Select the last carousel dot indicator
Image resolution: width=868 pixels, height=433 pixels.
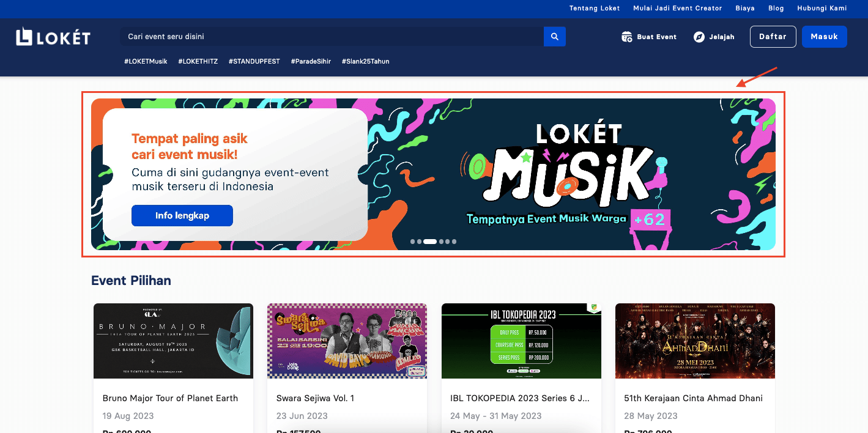tap(453, 242)
